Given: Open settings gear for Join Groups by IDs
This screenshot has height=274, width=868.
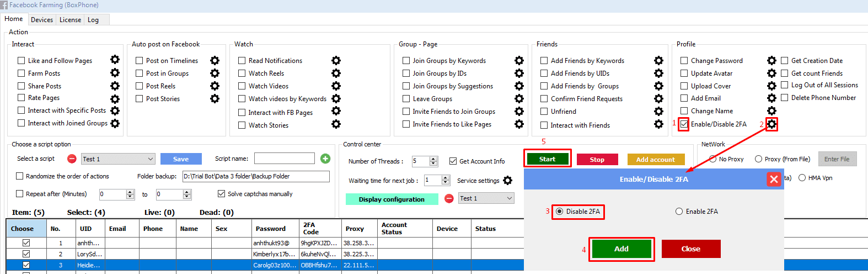Looking at the screenshot, I should tap(519, 73).
